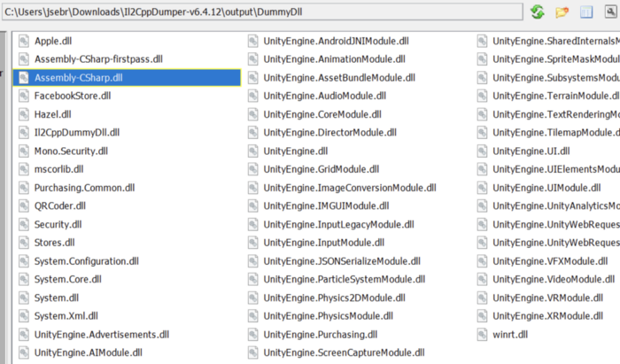Click the file icon beside QRCoder.dll
Screen dimensions: 620x364
[24, 205]
